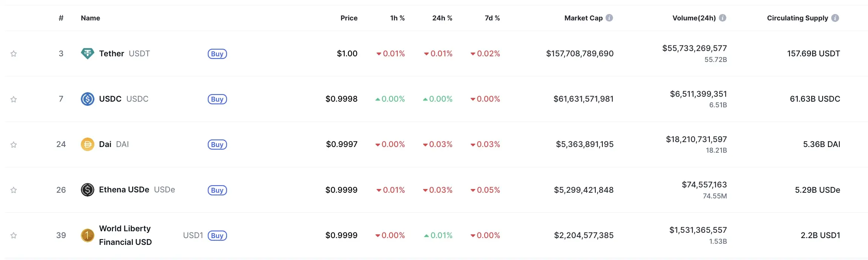This screenshot has height=260, width=868.
Task: Toggle the watchlist star for USDC
Action: [x=14, y=99]
